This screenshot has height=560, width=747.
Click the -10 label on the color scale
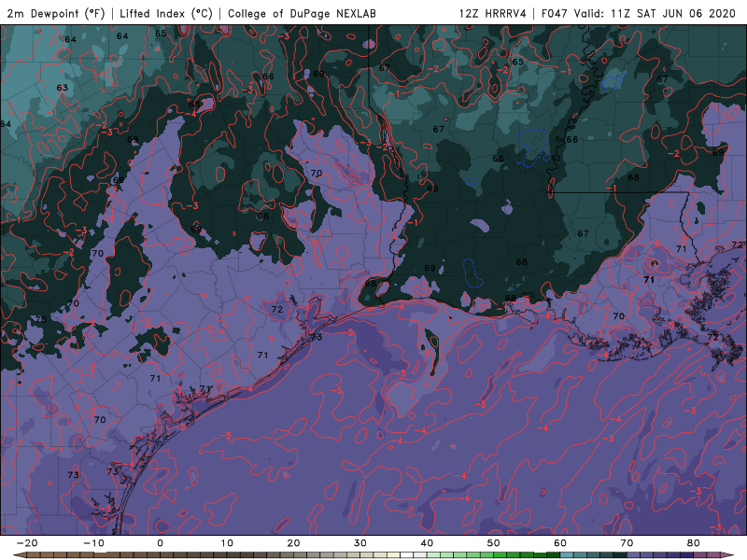click(93, 543)
